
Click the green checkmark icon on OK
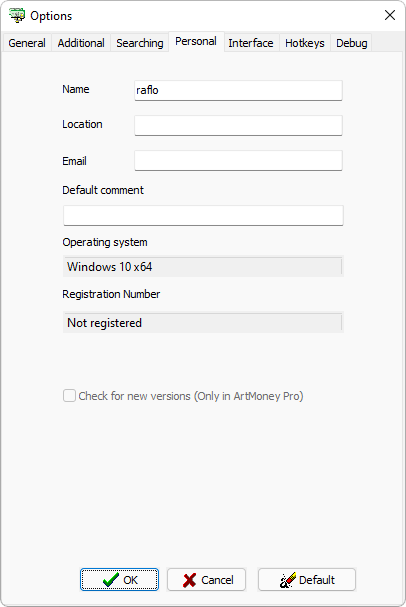tap(111, 580)
